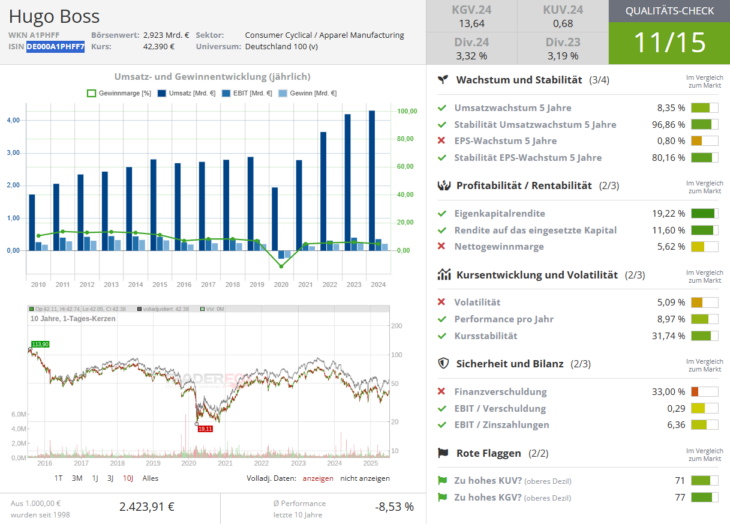Switch price chart to 3J range
This screenshot has width=730, height=524.
tap(110, 478)
